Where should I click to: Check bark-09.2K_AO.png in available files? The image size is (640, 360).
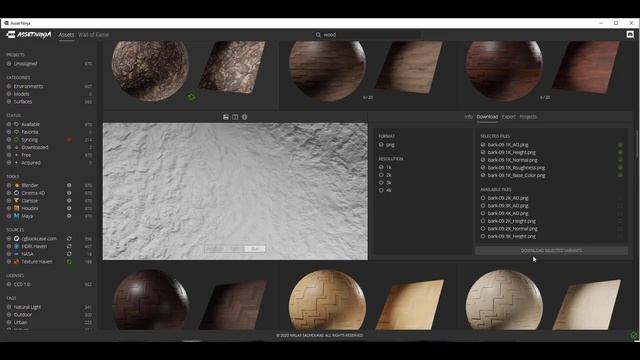pos(483,198)
